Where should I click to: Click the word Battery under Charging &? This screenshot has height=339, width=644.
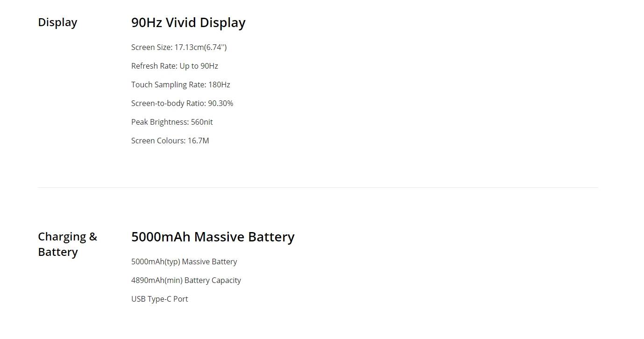[58, 252]
